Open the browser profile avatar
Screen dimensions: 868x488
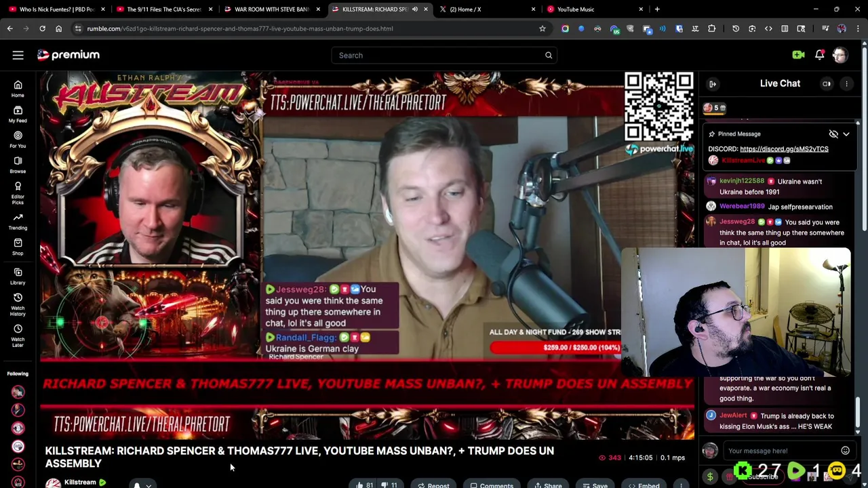(842, 28)
